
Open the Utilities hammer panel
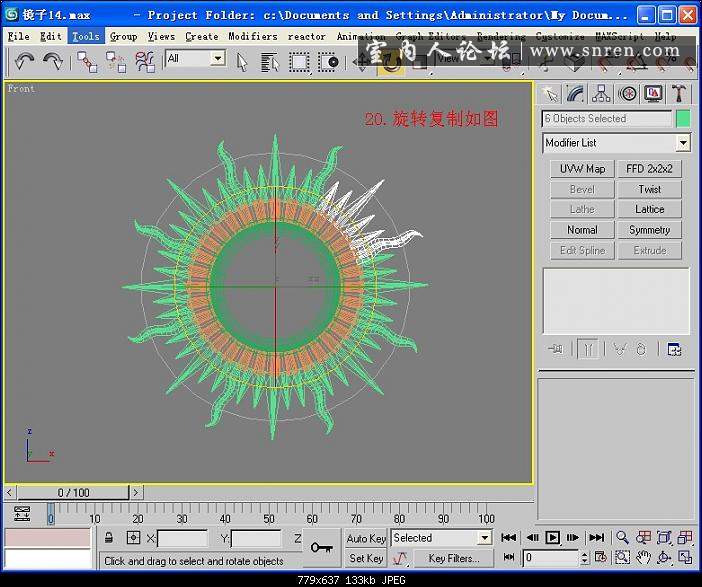679,94
